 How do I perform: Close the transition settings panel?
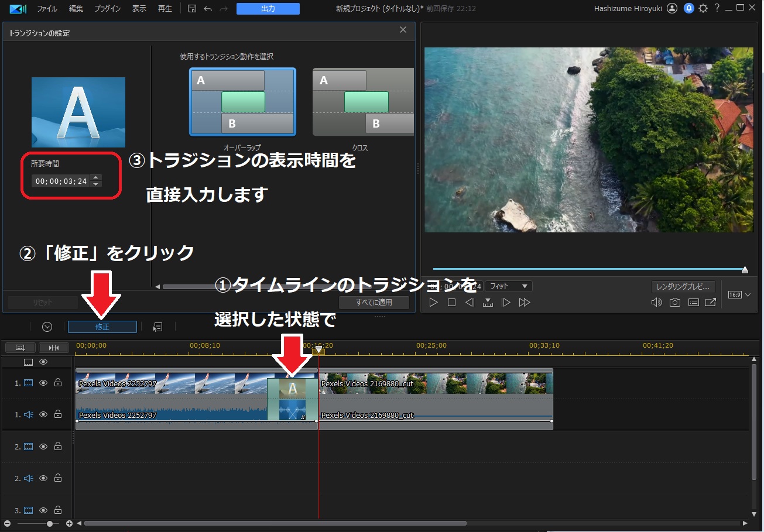(x=403, y=29)
